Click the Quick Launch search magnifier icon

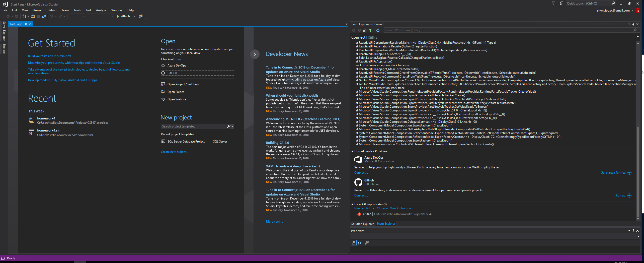(x=613, y=3)
